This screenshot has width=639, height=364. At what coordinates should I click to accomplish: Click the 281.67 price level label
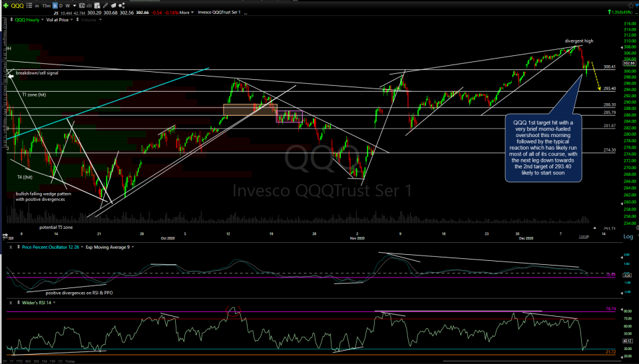[x=610, y=126]
